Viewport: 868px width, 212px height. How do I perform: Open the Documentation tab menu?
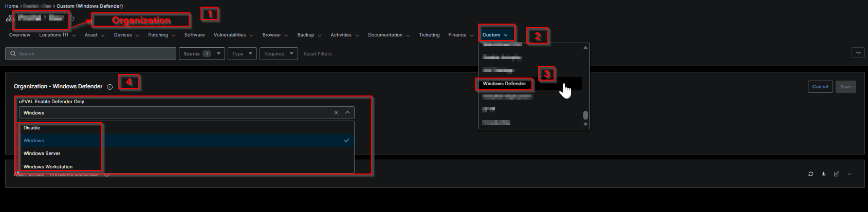pyautogui.click(x=389, y=35)
